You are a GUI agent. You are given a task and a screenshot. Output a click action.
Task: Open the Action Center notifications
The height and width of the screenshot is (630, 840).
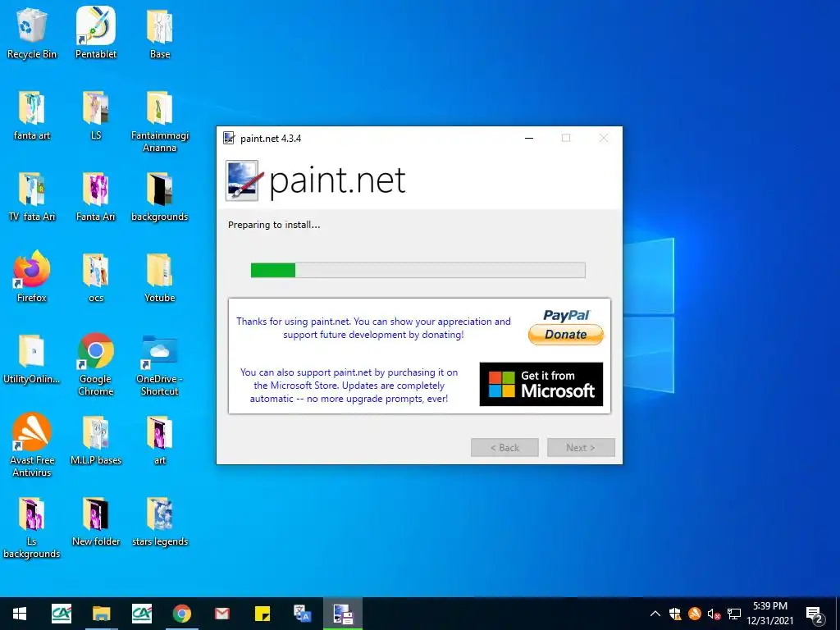[x=815, y=614]
